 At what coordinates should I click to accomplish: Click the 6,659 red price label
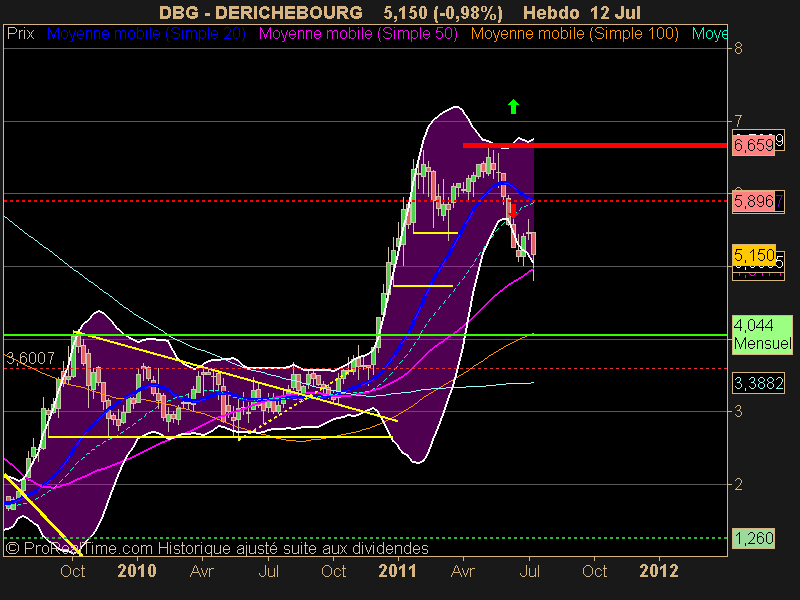pos(753,145)
